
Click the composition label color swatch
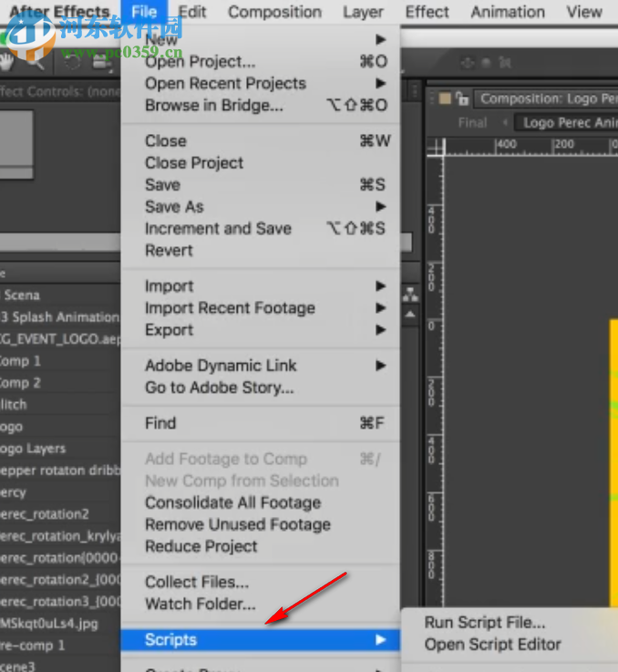click(x=446, y=98)
